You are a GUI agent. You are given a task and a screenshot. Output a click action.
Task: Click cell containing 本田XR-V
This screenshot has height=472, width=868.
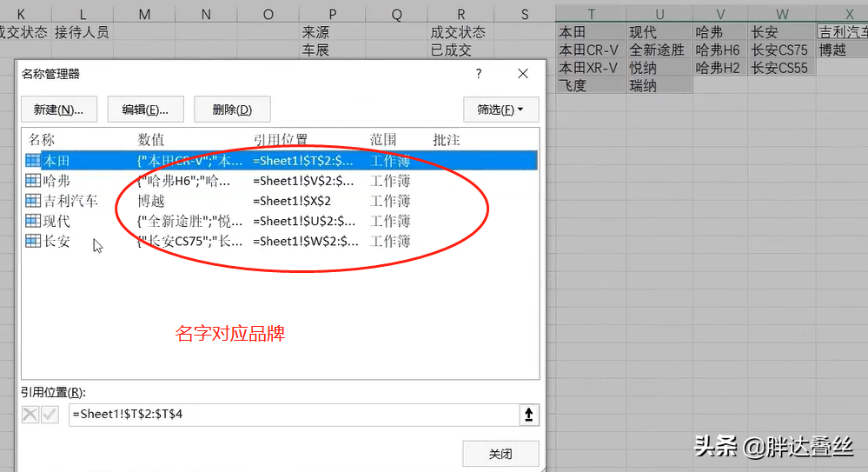591,68
